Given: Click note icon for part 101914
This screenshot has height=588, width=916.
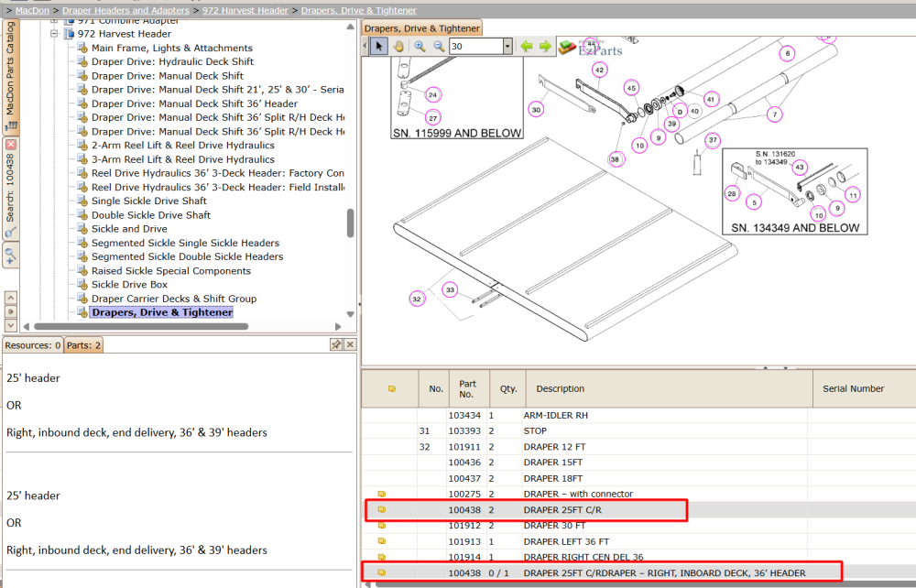Looking at the screenshot, I should coord(382,557).
